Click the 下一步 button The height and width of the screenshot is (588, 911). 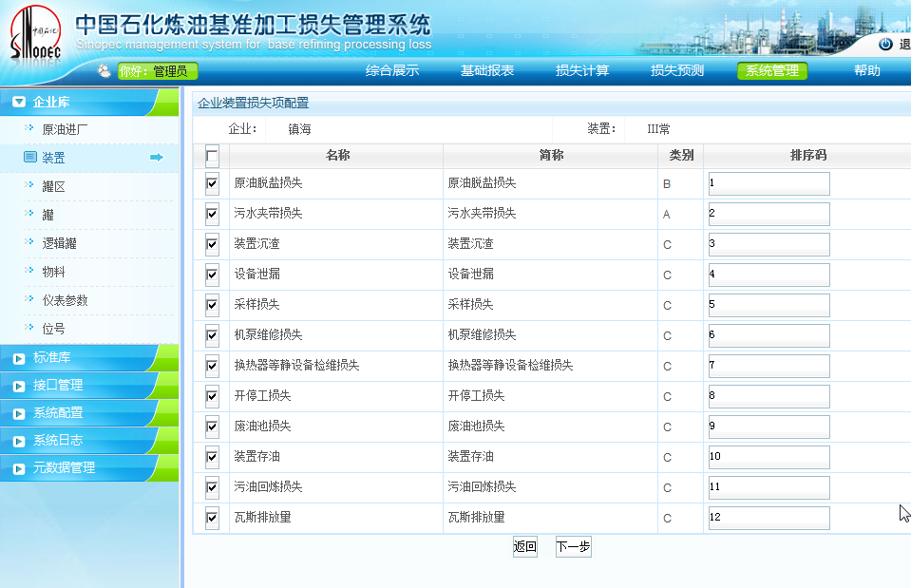574,547
